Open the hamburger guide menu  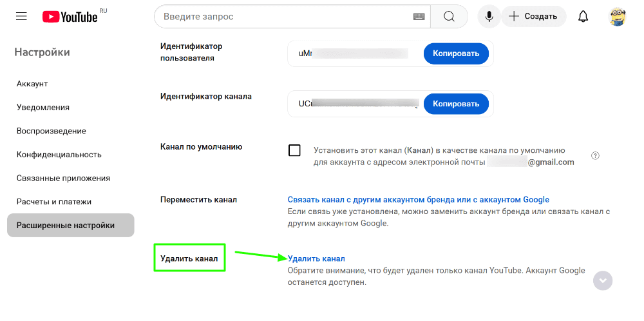tap(21, 17)
